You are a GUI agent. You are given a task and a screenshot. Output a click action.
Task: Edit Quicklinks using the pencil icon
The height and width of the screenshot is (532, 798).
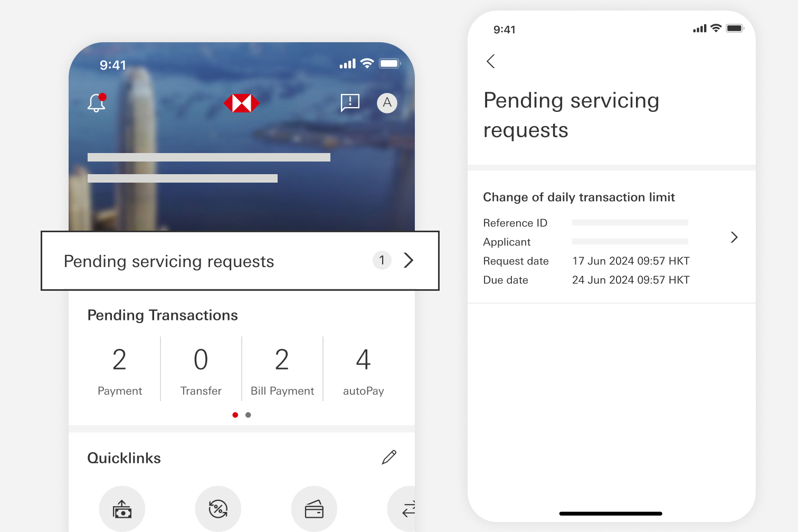pyautogui.click(x=389, y=457)
